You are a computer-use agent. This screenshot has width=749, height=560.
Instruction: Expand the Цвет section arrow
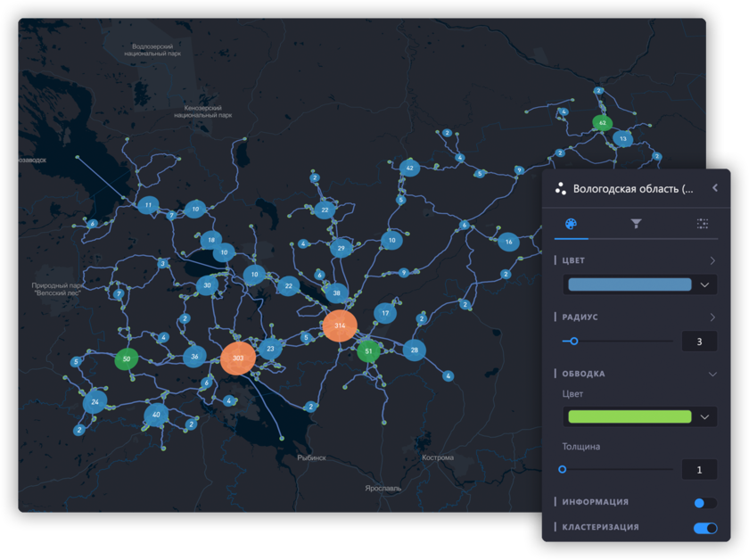[712, 261]
